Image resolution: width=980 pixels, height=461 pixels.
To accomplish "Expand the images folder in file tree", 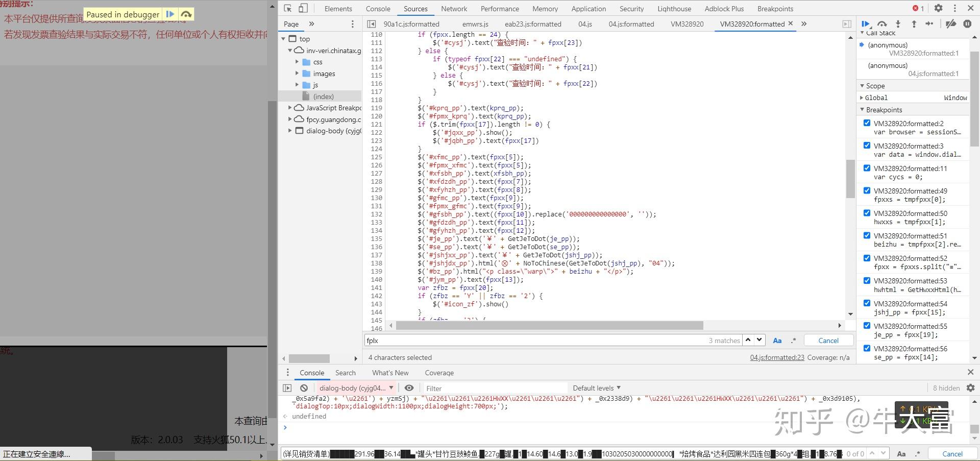I will [297, 74].
